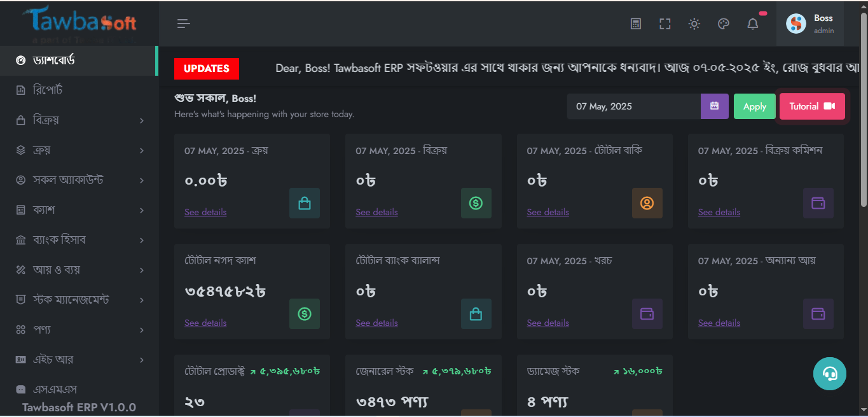Viewport: 868px width, 417px height.
Task: Open the headset support chat button
Action: tap(829, 373)
